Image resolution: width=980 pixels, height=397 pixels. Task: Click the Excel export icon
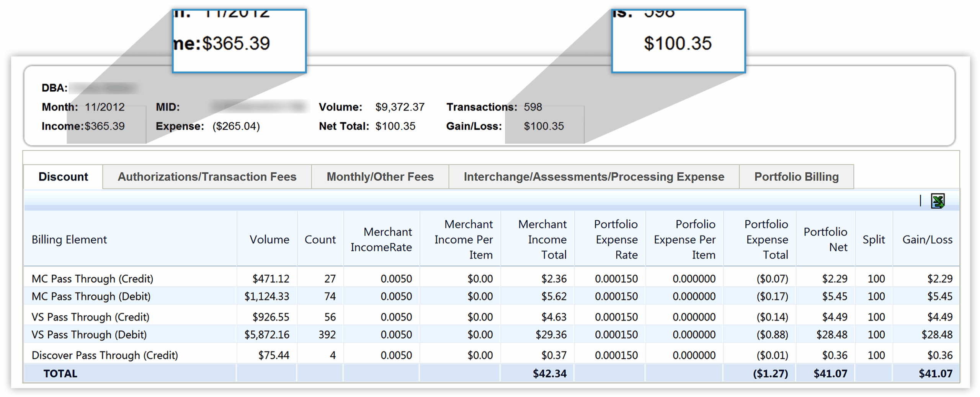(x=937, y=201)
